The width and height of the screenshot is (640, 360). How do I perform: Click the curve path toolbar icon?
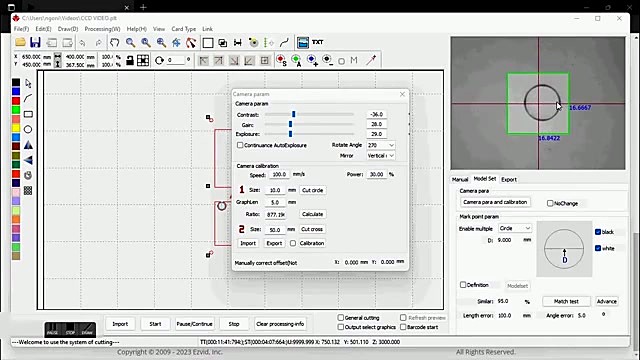coord(284,42)
